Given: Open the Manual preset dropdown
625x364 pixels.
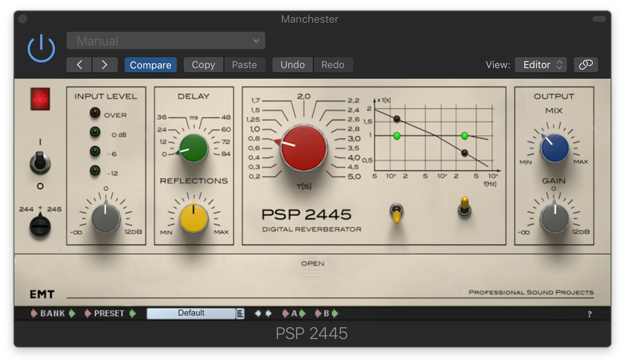Looking at the screenshot, I should point(166,41).
